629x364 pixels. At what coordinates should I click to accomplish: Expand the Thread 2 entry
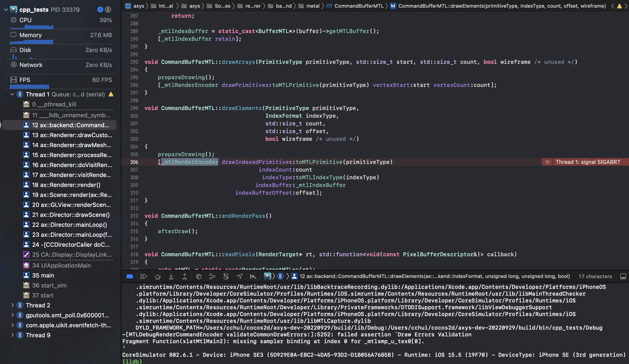tap(13, 305)
